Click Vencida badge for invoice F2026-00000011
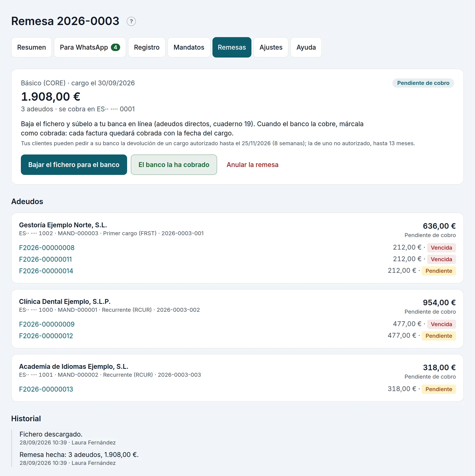Viewport: 475px width, 476px height. (441, 259)
